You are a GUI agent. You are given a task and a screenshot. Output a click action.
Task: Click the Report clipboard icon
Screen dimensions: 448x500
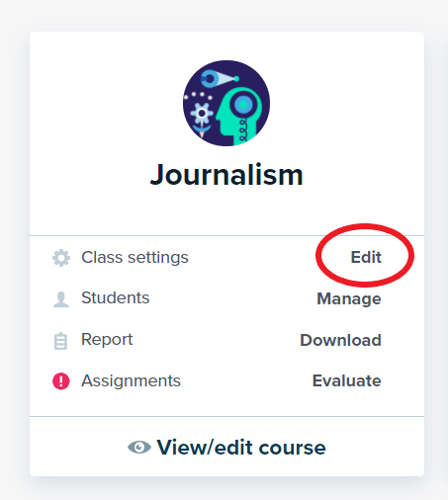[60, 341]
